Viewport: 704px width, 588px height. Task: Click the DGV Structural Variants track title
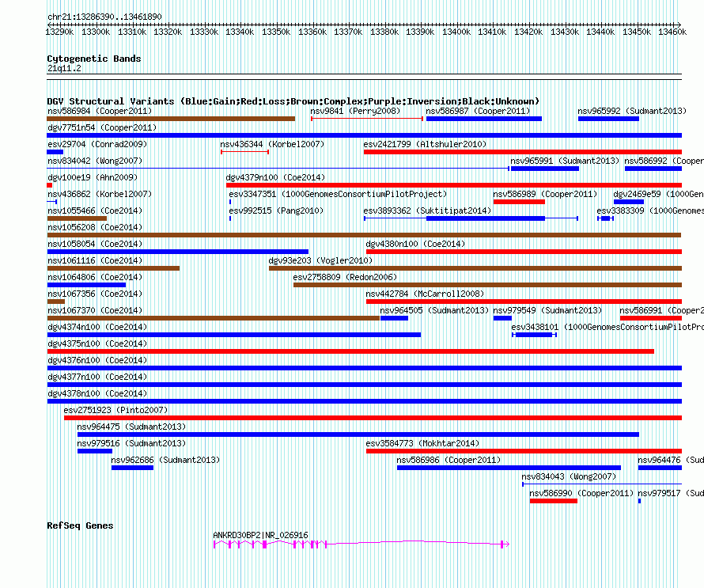293,101
